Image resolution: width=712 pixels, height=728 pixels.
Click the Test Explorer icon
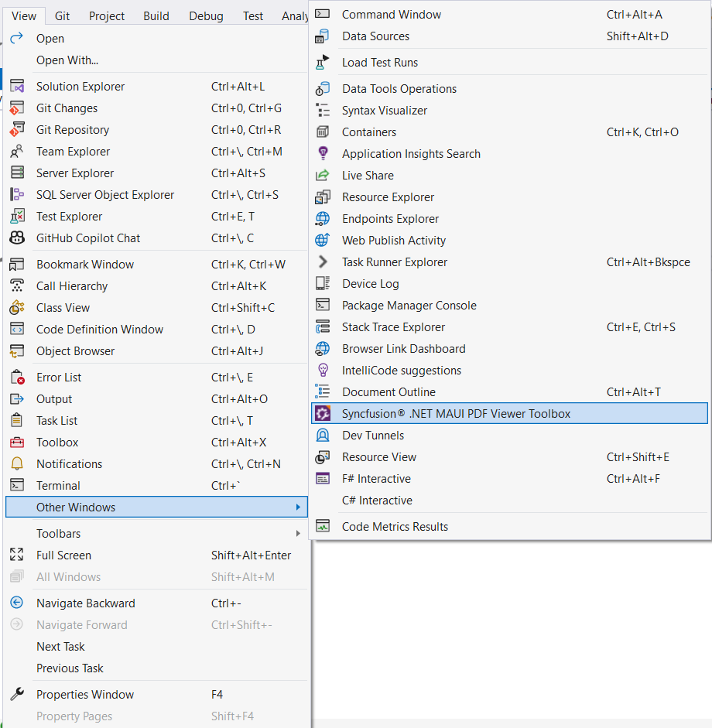click(x=17, y=216)
